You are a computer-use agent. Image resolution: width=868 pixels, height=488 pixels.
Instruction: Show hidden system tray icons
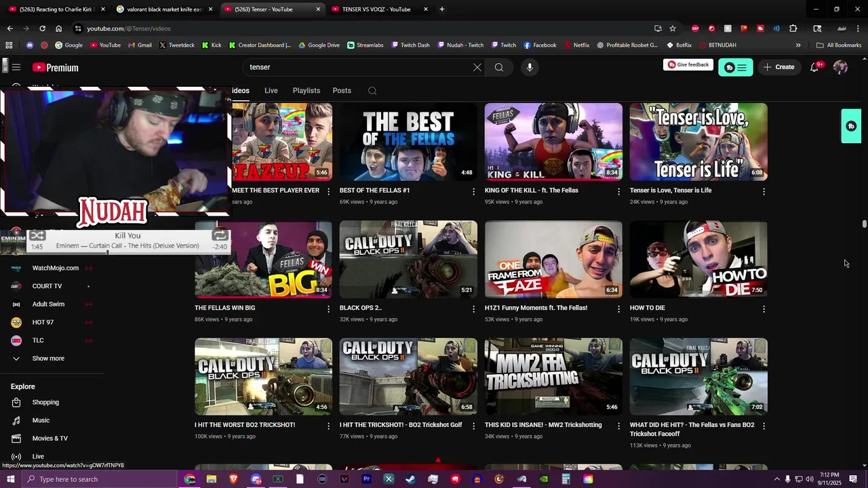click(x=776, y=479)
